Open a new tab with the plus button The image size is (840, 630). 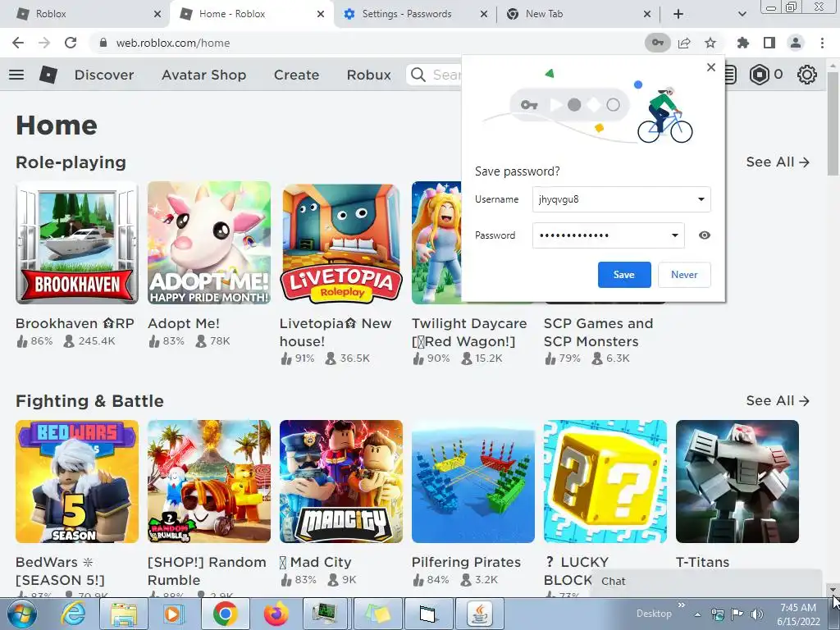click(x=678, y=14)
